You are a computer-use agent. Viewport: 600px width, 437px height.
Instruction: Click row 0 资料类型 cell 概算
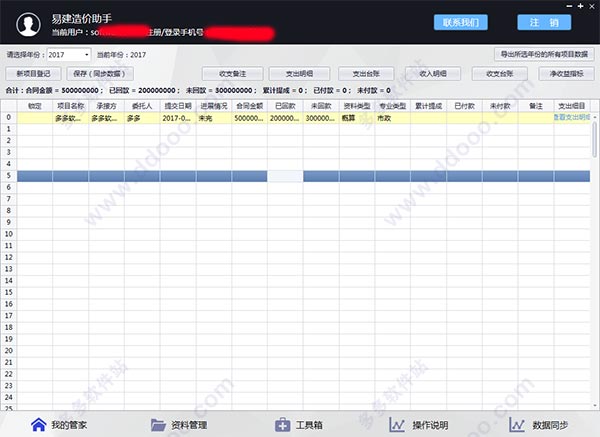(357, 118)
